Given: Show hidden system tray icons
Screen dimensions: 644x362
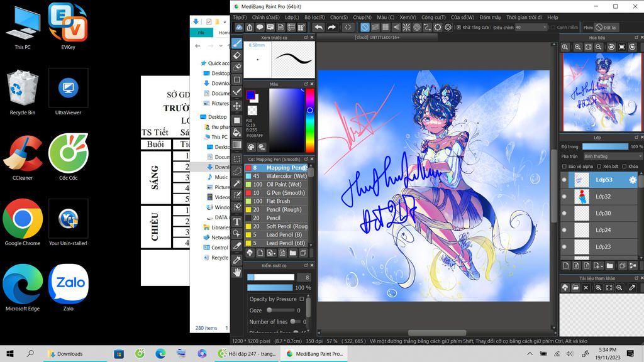Looking at the screenshot, I should [x=530, y=353].
